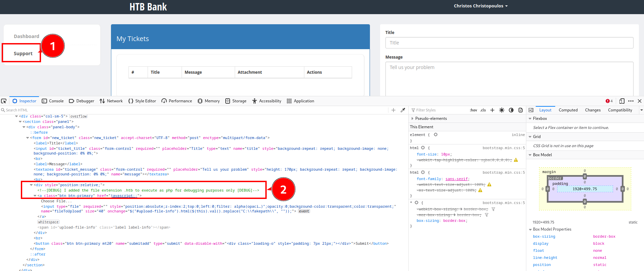
Task: Collapse the Flexbox section
Action: (x=530, y=118)
